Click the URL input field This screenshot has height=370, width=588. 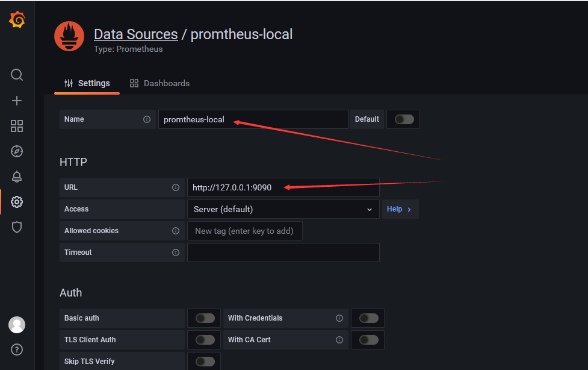(x=283, y=187)
